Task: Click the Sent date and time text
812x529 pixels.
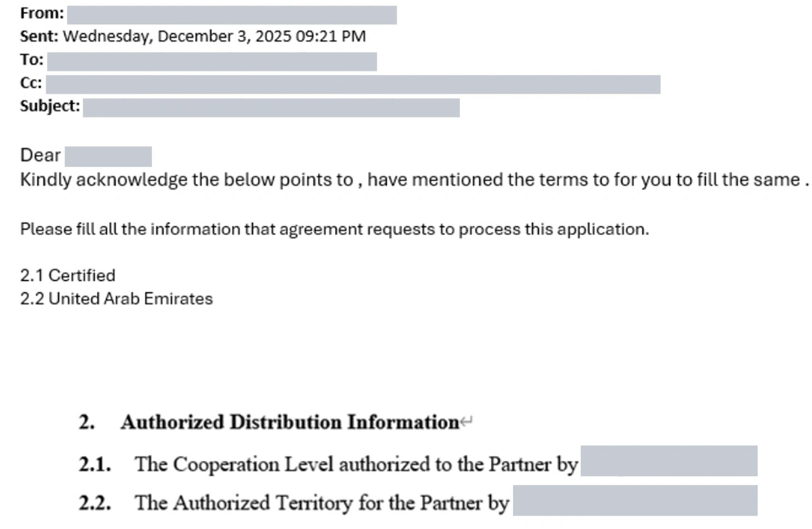Action: point(214,37)
